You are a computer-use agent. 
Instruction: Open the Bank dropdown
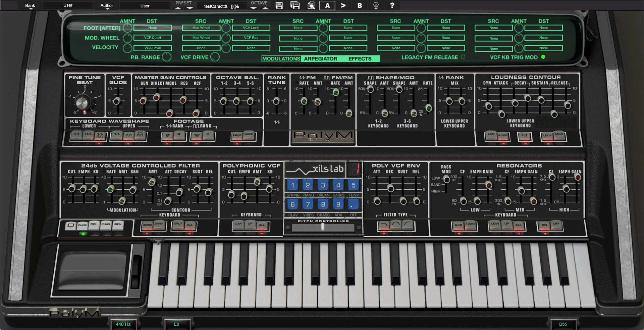(x=30, y=6)
